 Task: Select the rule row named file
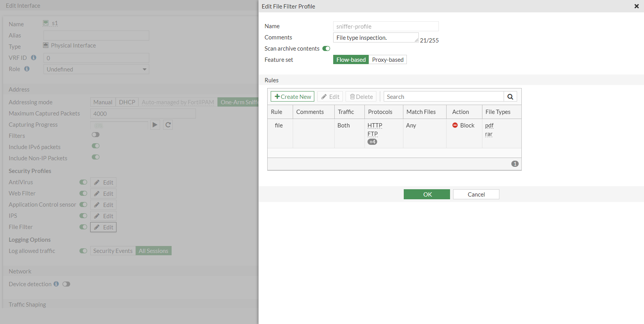[x=394, y=134]
